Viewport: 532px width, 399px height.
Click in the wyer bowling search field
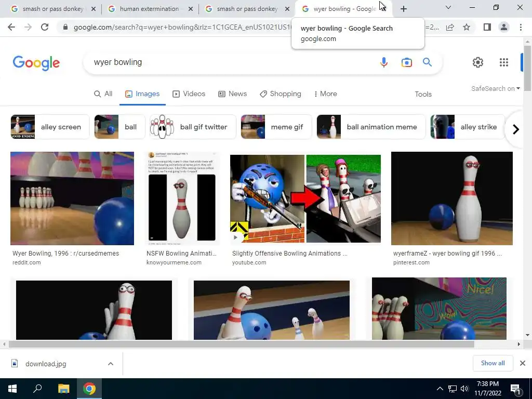[231, 62]
